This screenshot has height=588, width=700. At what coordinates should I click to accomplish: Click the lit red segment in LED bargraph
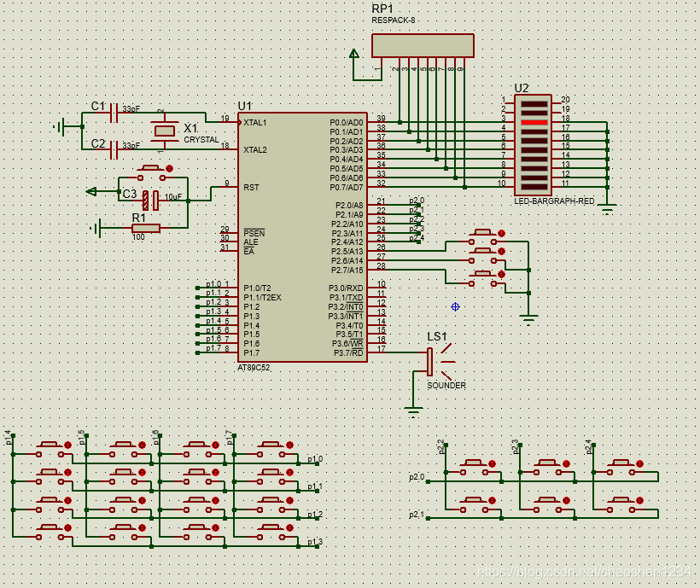click(x=534, y=123)
